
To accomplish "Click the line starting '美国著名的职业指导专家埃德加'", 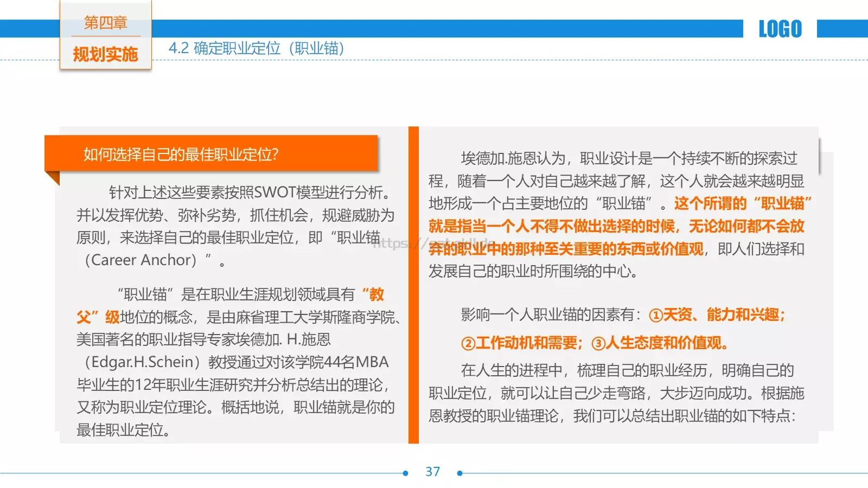I will click(x=203, y=339).
